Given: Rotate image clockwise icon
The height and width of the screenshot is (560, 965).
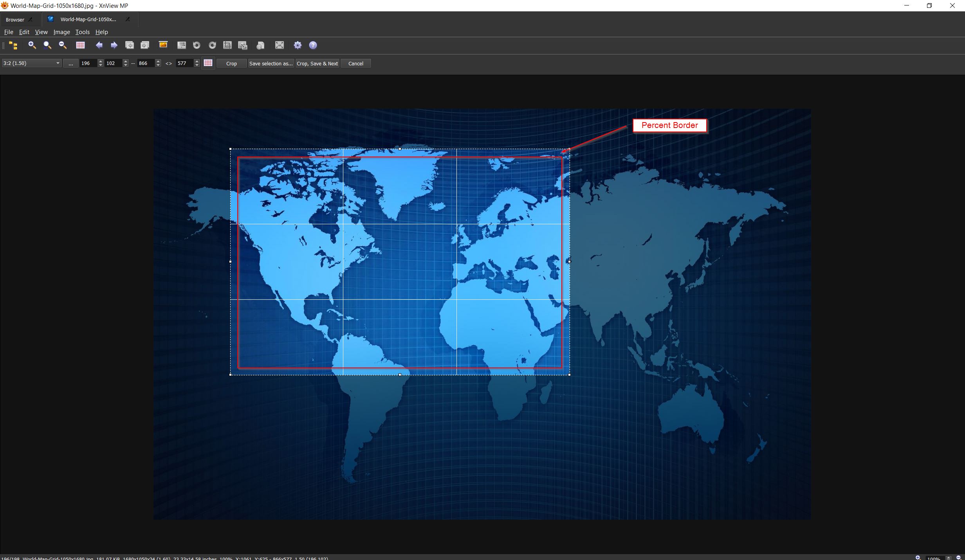Looking at the screenshot, I should (212, 45).
